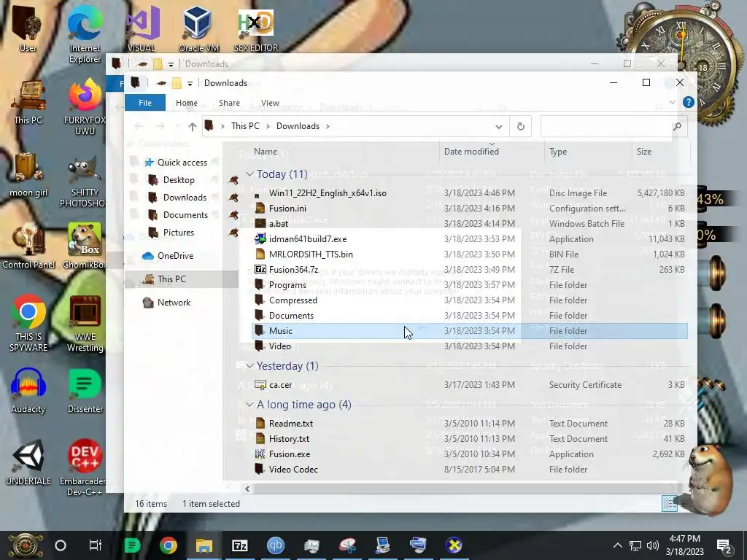Open the VISUAL desktop shortcut

[142, 28]
